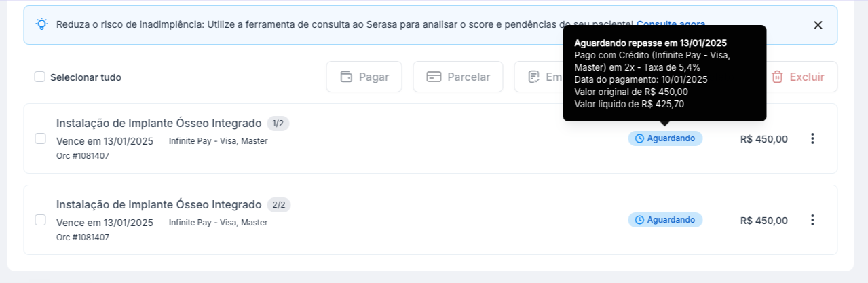Click the red Excluir button text
This screenshot has height=283, width=868.
point(807,77)
